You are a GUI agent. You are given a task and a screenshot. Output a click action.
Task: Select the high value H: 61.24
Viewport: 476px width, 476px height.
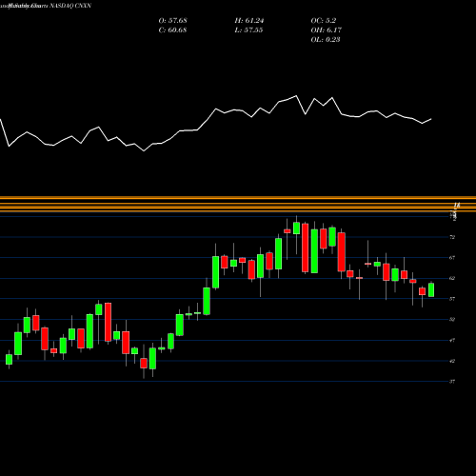pyautogui.click(x=249, y=21)
